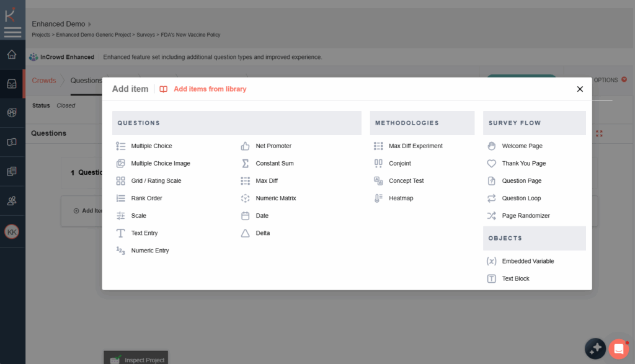The width and height of the screenshot is (635, 364).
Task: Switch to the Crowds tab
Action: (44, 81)
